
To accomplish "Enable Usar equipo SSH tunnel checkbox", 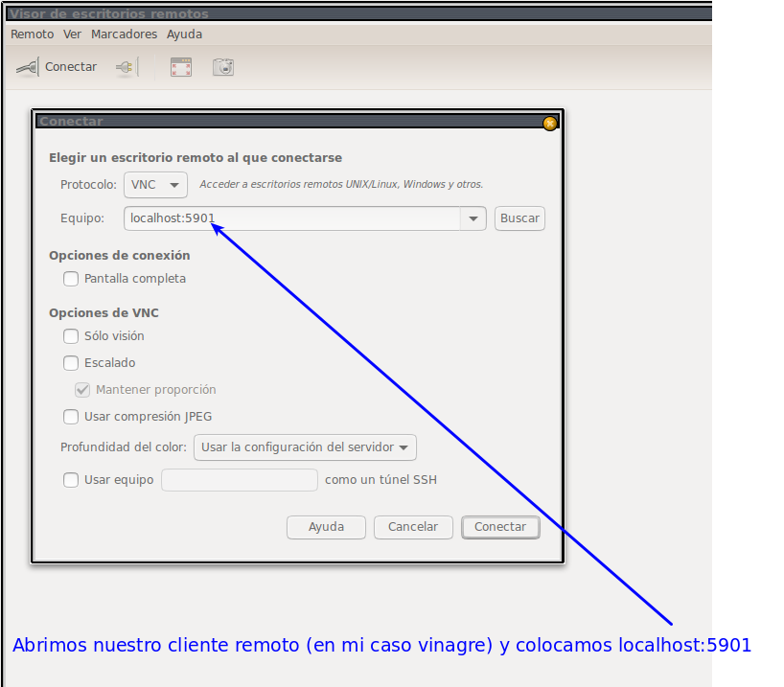I will coord(71,480).
